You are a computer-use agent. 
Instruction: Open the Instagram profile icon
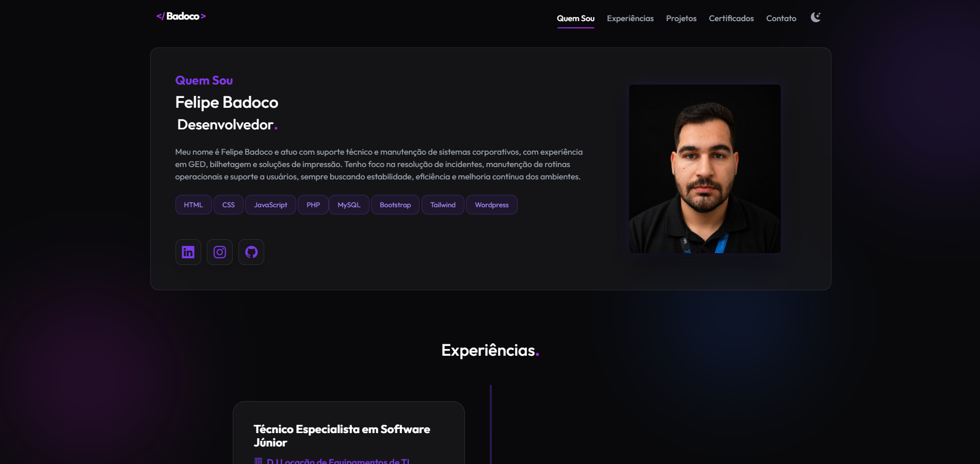(220, 252)
